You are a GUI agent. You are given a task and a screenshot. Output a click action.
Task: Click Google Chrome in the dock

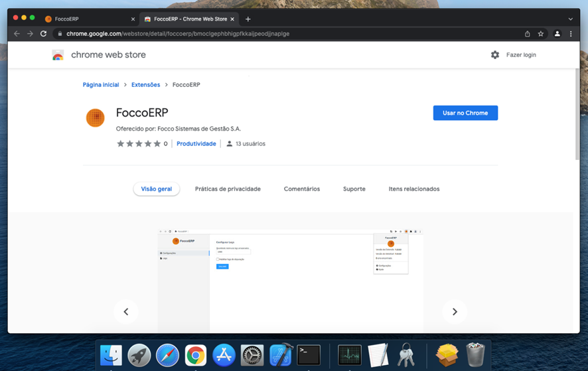[195, 355]
